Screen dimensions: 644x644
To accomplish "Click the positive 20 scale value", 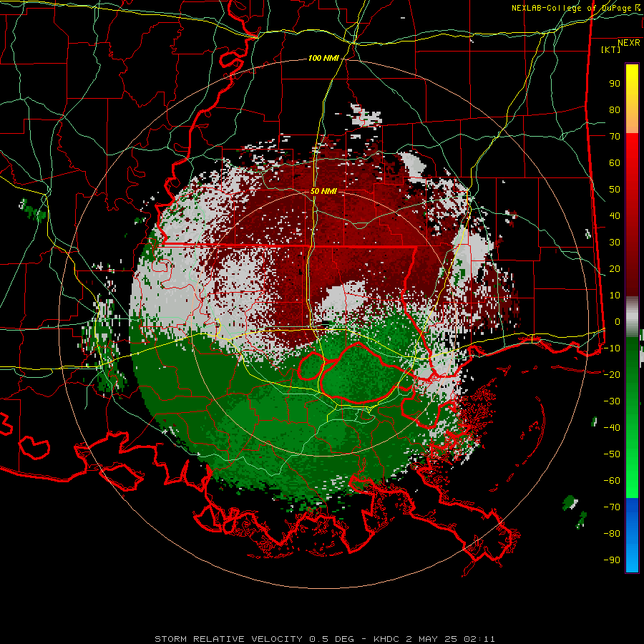I will (615, 268).
